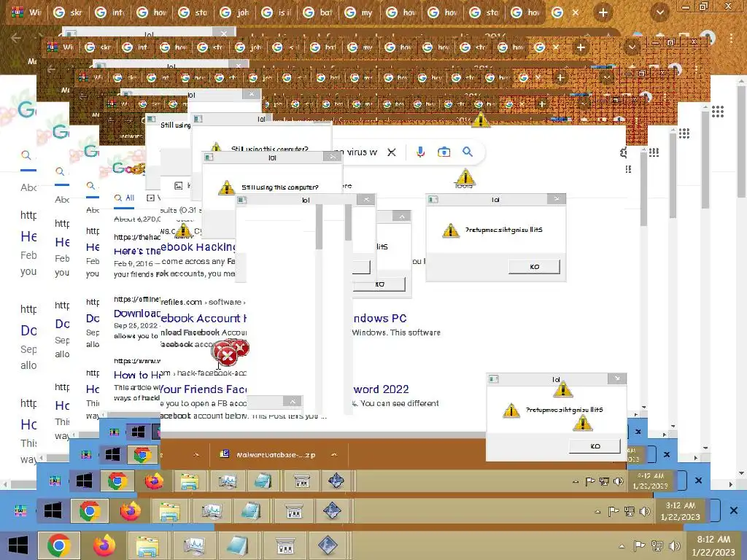Open the 'Your Friends Face' result link
Image resolution: width=747 pixels, height=560 pixels.
204,389
